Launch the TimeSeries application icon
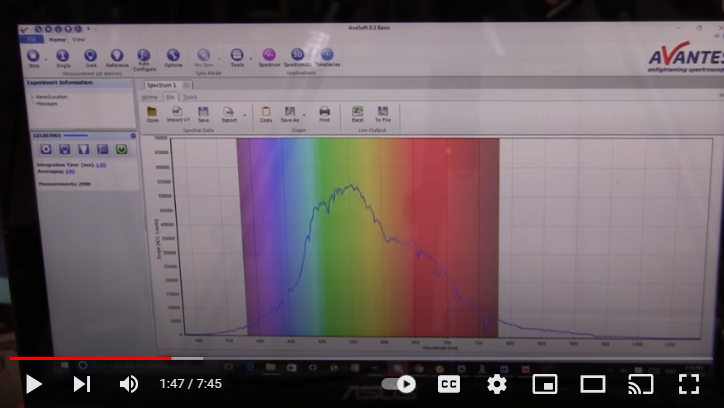This screenshot has width=724, height=408. (327, 54)
